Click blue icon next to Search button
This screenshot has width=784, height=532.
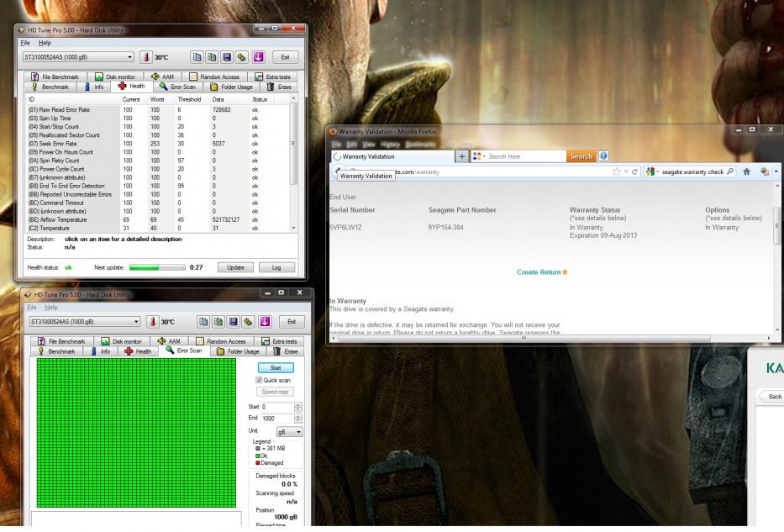[x=603, y=156]
